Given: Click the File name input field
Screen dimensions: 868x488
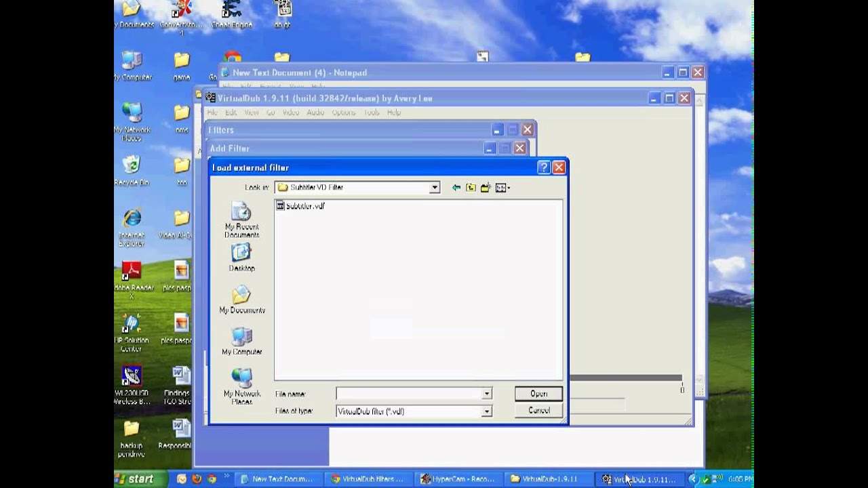Looking at the screenshot, I should [409, 394].
